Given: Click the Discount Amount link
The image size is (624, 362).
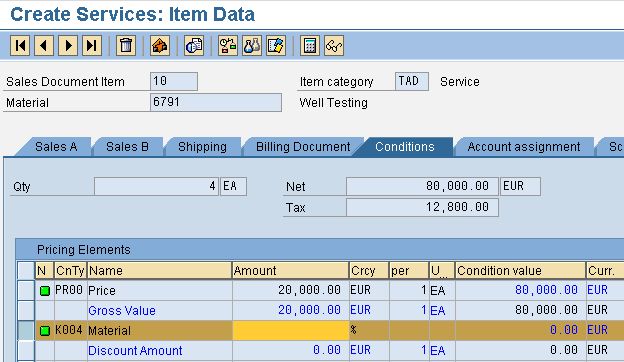Looking at the screenshot, I should click(135, 350).
